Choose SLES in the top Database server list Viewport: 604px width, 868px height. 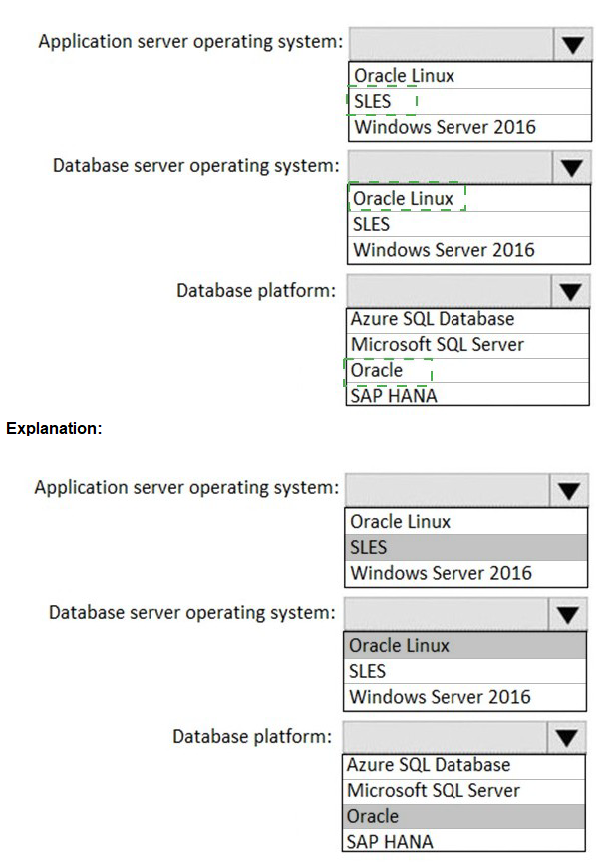coord(372,224)
